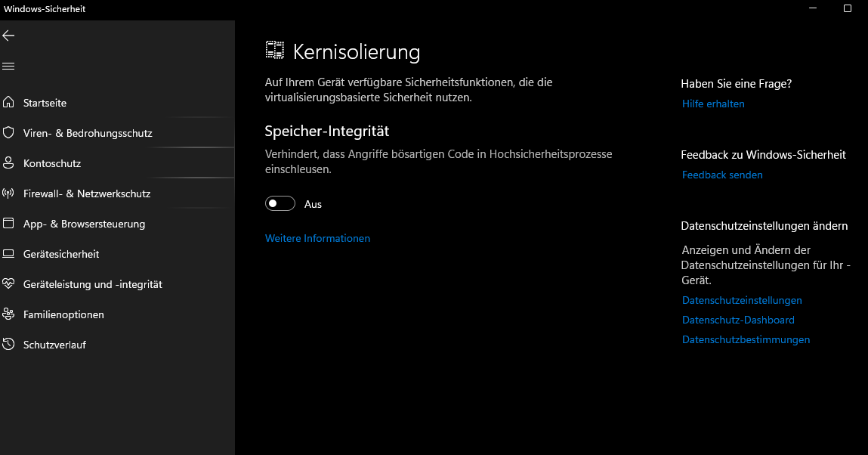Click Feedback senden link
Viewport: 868px width, 455px height.
(722, 175)
